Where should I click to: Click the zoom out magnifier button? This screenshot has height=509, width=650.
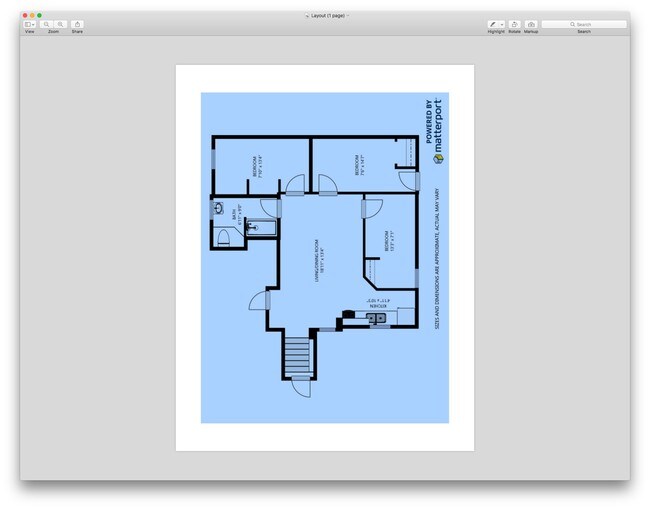(x=46, y=24)
